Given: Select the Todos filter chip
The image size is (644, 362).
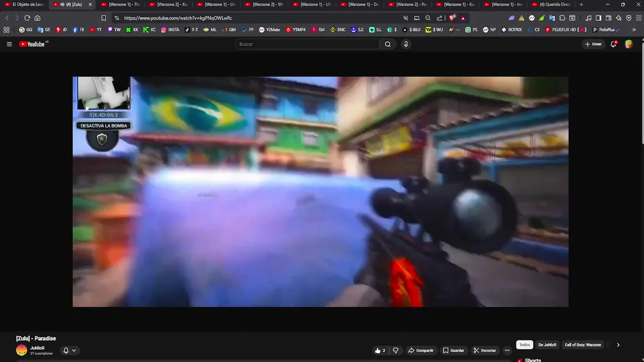Looking at the screenshot, I should coord(525,345).
